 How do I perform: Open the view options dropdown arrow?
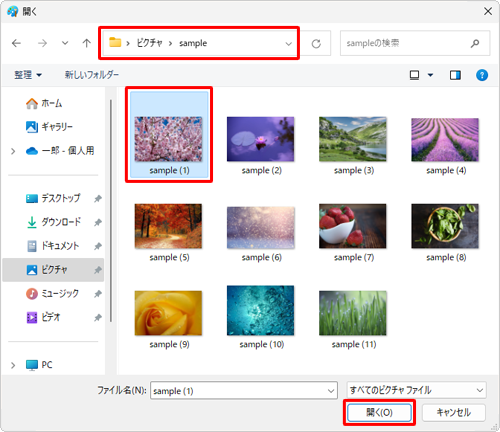(x=430, y=75)
